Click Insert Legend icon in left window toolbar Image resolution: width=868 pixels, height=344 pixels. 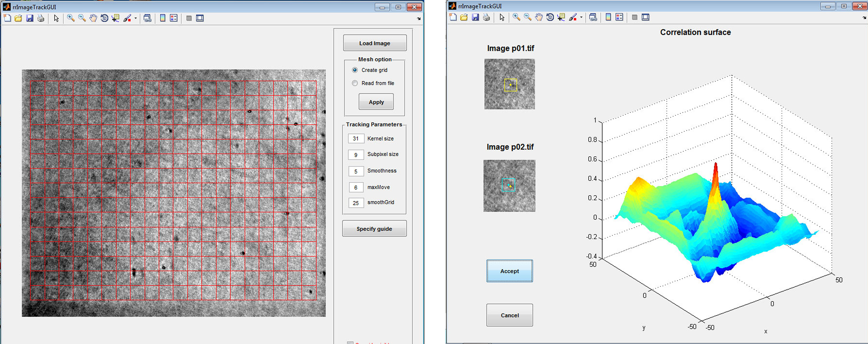(x=174, y=18)
